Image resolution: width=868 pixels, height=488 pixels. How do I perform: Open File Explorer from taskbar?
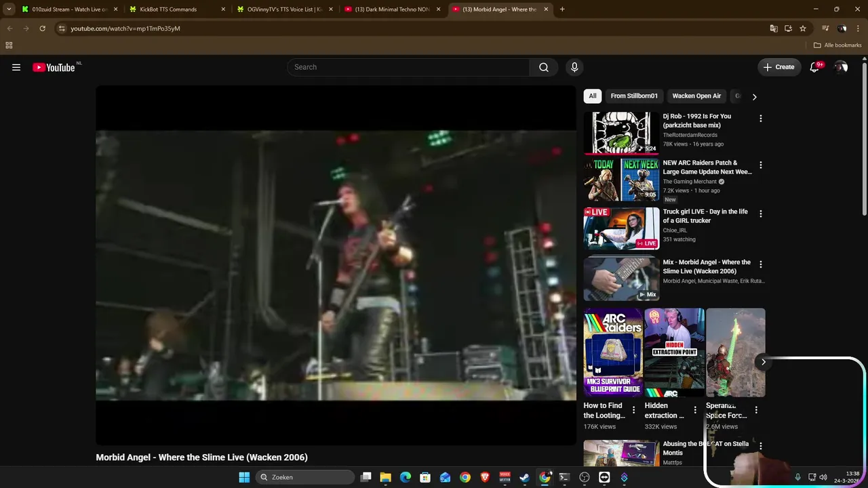point(385,477)
